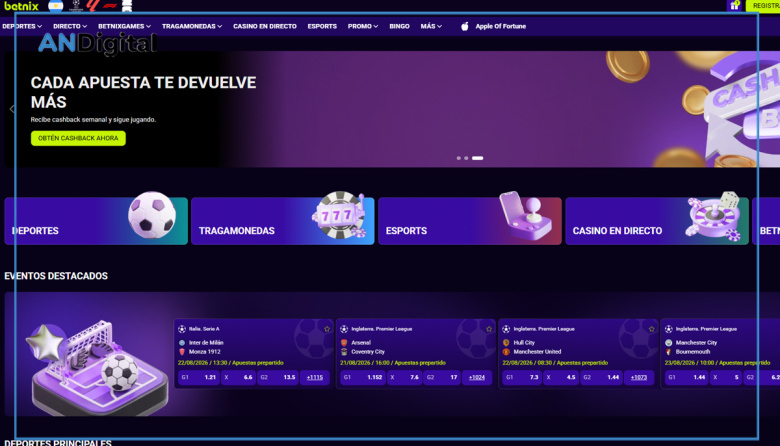The image size is (780, 446).
Task: Bet on G1 1.21 for Inter de Milán
Action: [198, 377]
